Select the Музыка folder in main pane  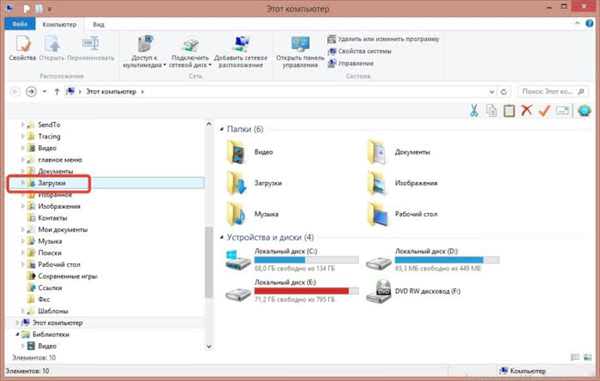click(x=253, y=214)
